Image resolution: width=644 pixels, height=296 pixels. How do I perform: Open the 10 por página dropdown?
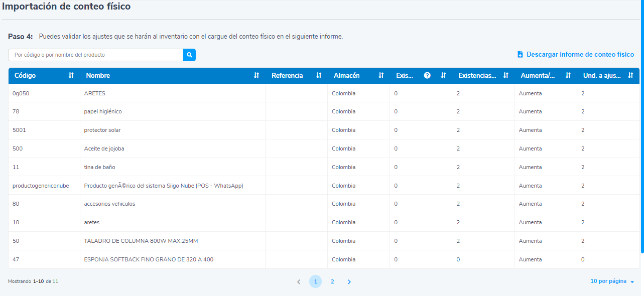(x=612, y=281)
